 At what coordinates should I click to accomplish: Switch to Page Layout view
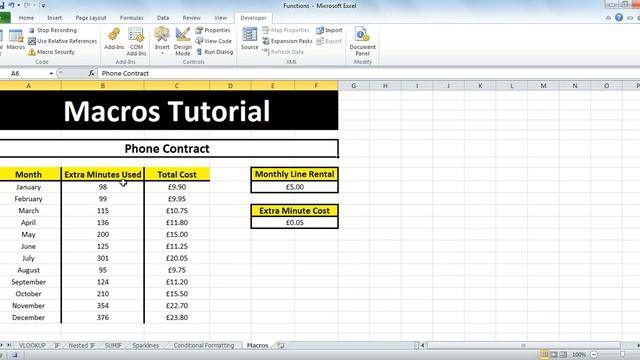554,354
